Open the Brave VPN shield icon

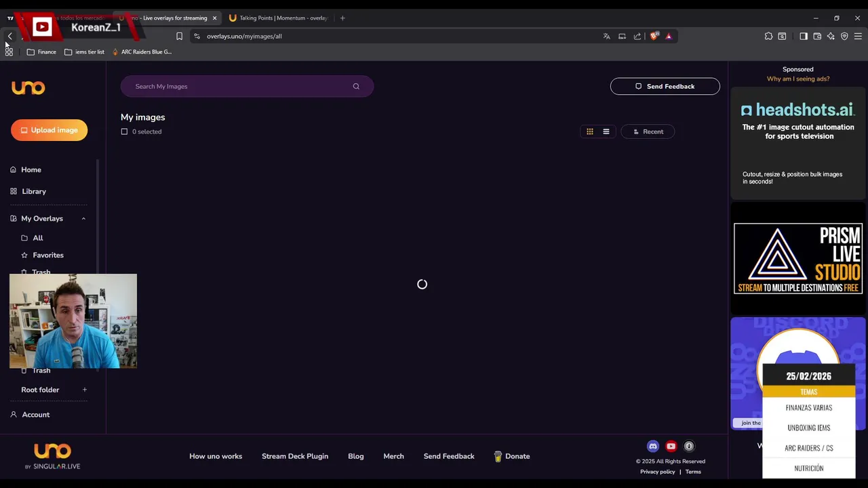[x=844, y=36]
